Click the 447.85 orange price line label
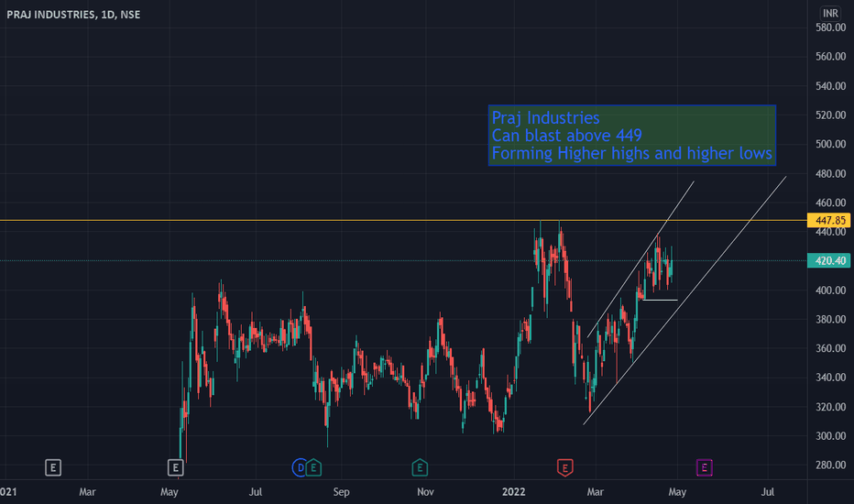Viewport: 854px width, 504px height. point(828,220)
